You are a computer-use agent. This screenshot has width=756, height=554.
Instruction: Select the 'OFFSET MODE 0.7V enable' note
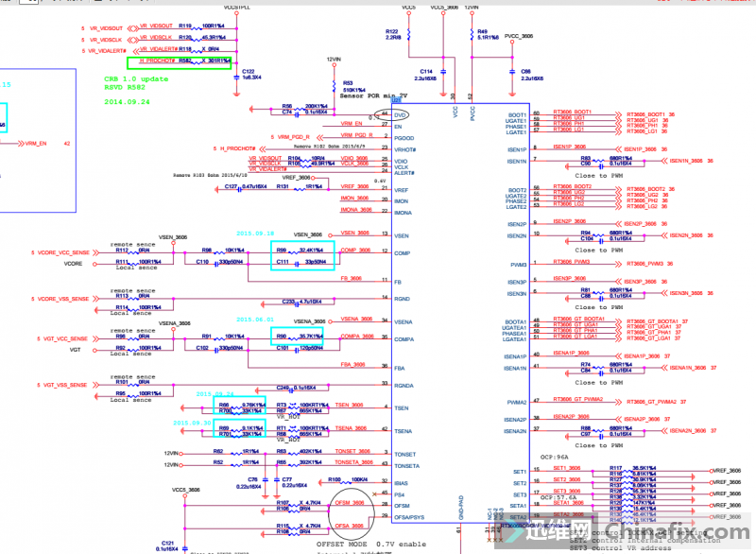click(371, 544)
